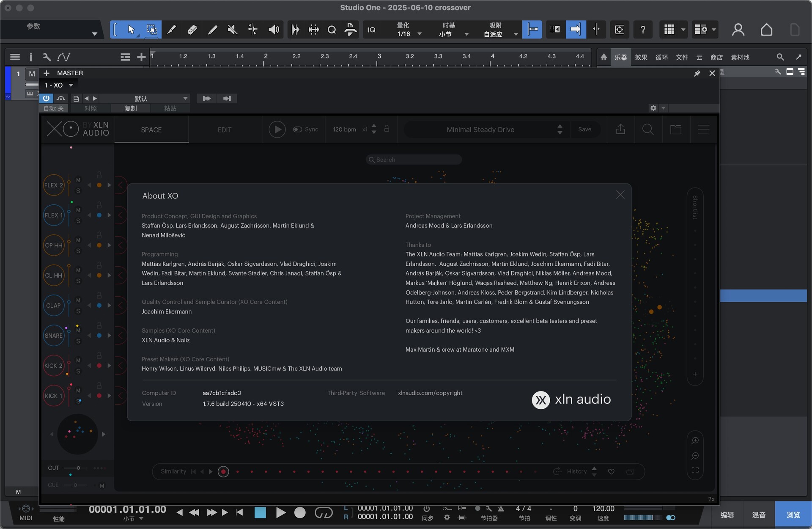812x529 pixels.
Task: Mute track 1 with M button
Action: pos(32,74)
